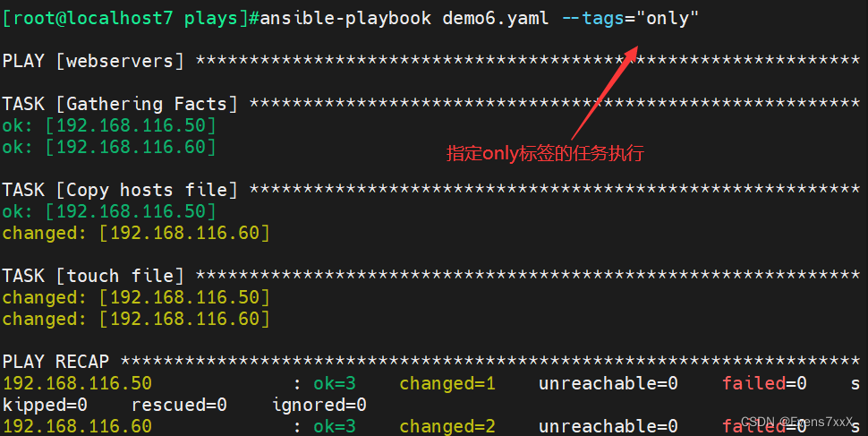This screenshot has width=868, height=436.
Task: Click the PLAY RECAP heading
Action: pos(55,362)
